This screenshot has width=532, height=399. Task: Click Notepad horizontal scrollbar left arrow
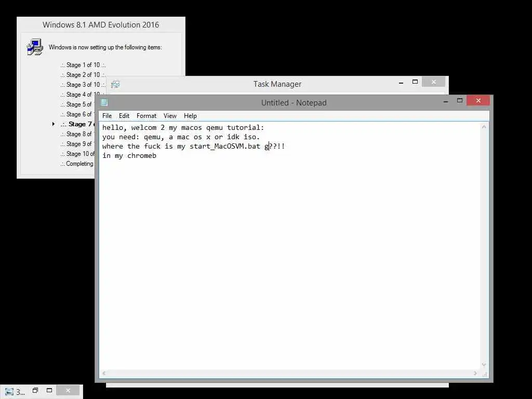click(104, 373)
